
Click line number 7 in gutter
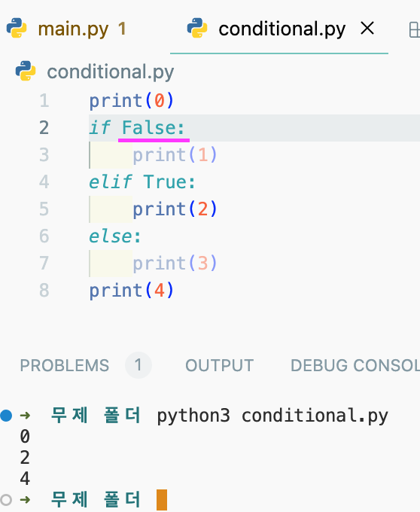pos(44,264)
